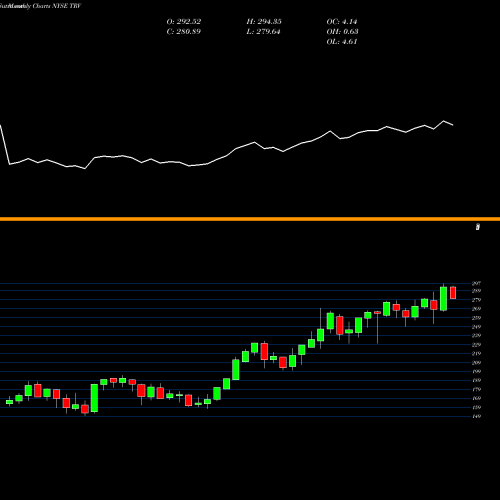Click the 249 price axis label

(x=476, y=327)
